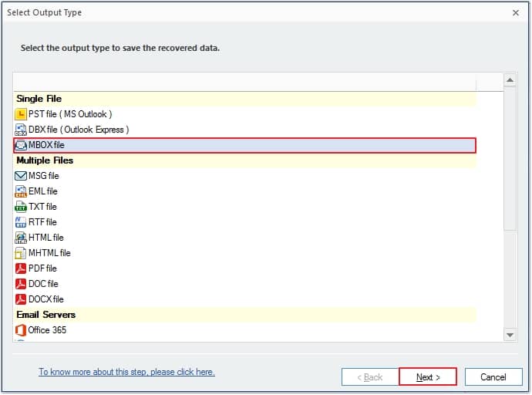Click the scrollbar down arrow
Image resolution: width=532 pixels, height=395 pixels.
click(x=510, y=335)
